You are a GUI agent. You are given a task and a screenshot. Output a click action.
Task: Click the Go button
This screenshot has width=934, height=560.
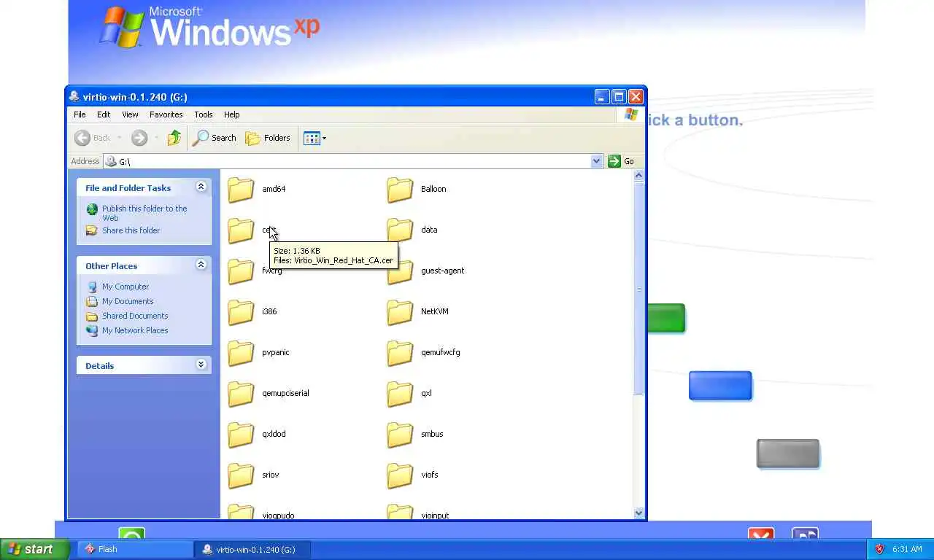pos(621,161)
